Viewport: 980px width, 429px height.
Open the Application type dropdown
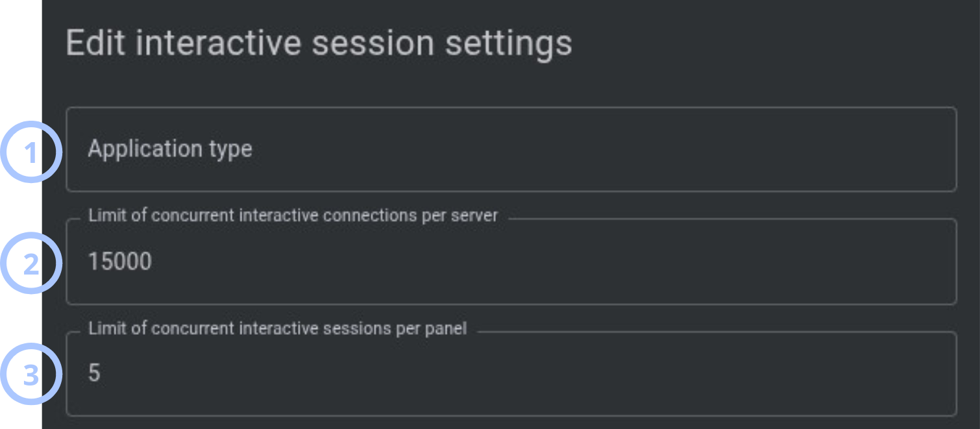tap(511, 149)
